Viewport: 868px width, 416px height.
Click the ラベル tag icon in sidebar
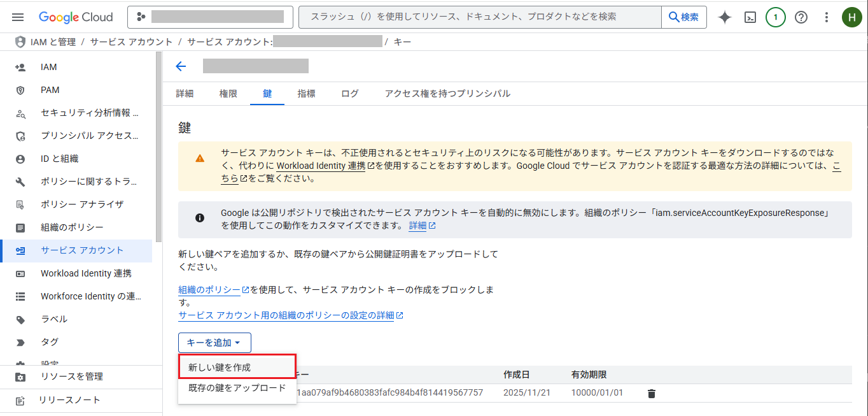pyautogui.click(x=20, y=319)
